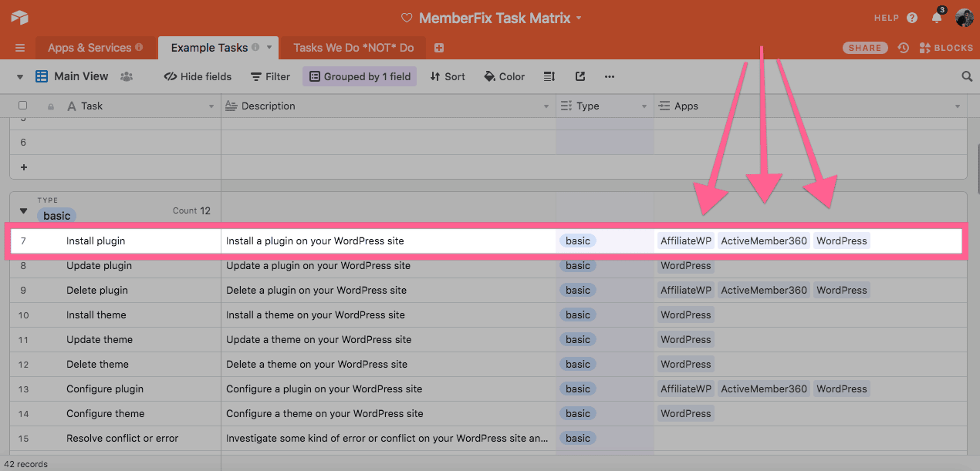
Task: Open the notifications bell
Action: point(937,18)
